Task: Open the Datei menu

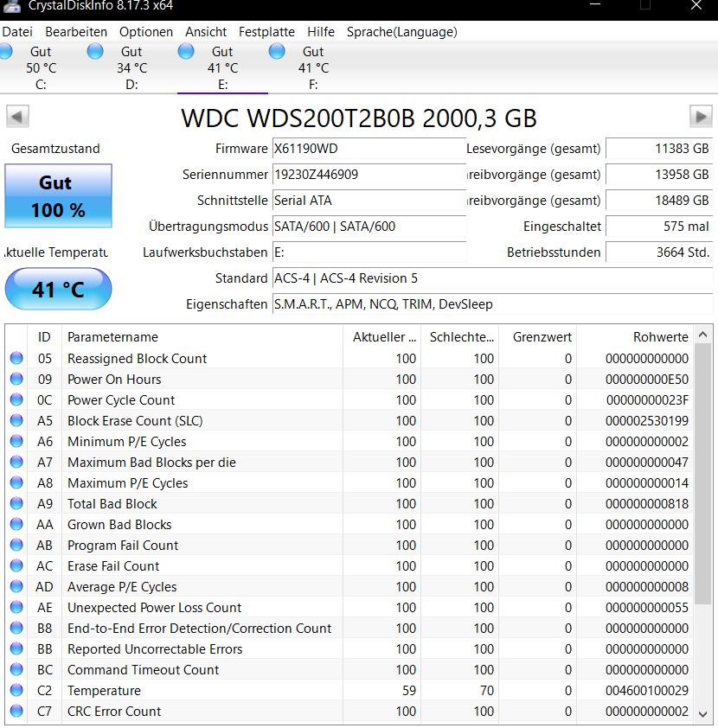Action: 17,32
